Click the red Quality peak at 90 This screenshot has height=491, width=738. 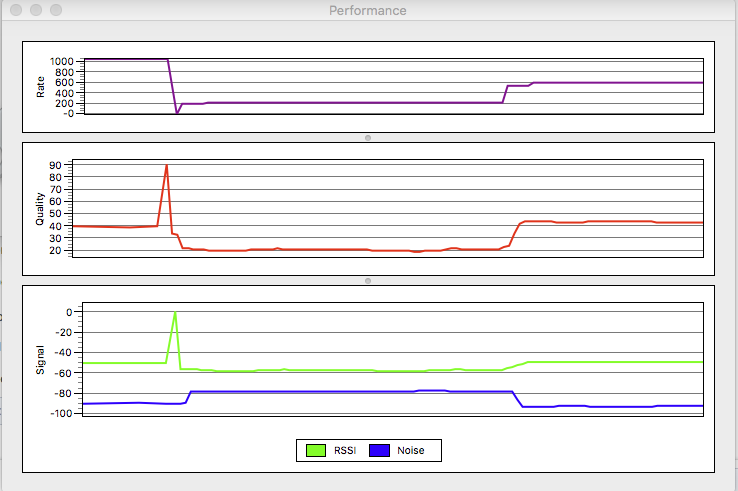(x=167, y=166)
